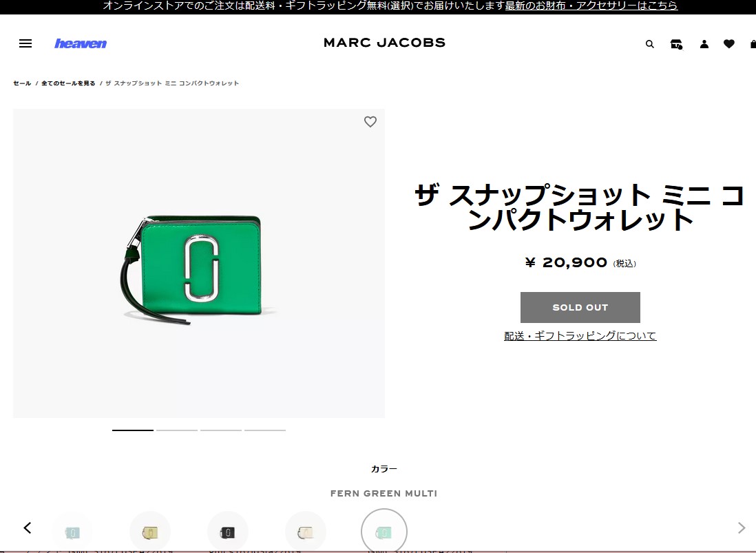Screen dimensions: 756x553
Task: Click the MARC JACOBS logo
Action: (384, 43)
